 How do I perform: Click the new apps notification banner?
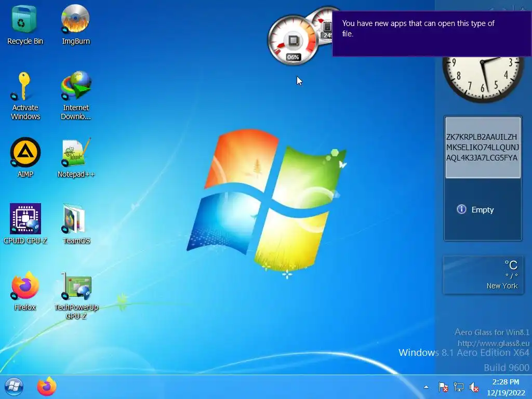click(x=432, y=34)
